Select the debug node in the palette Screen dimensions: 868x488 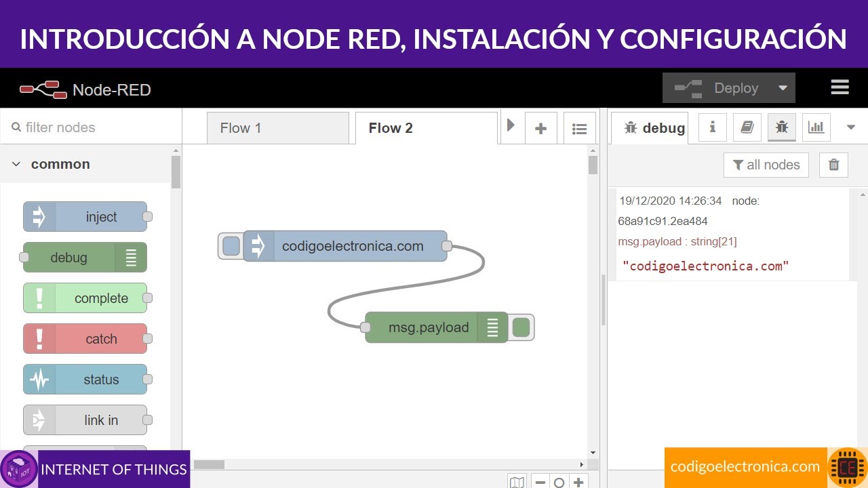(85, 258)
